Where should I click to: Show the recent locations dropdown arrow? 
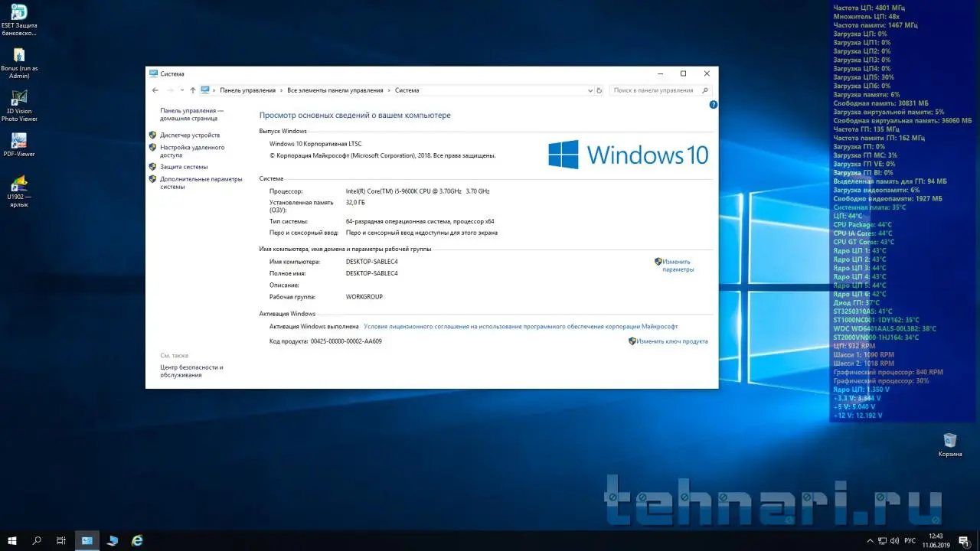click(182, 90)
